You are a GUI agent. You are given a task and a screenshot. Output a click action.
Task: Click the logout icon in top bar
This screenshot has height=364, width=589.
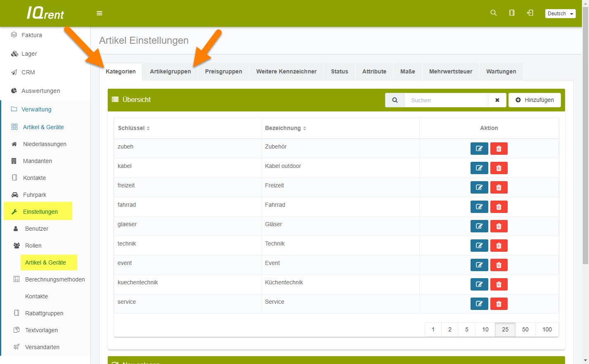(x=530, y=13)
